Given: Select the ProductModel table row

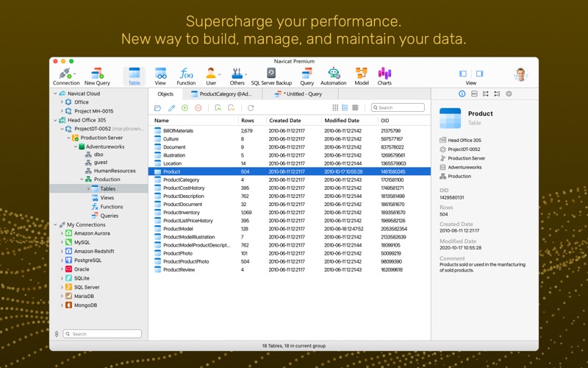Looking at the screenshot, I should tap(289, 229).
